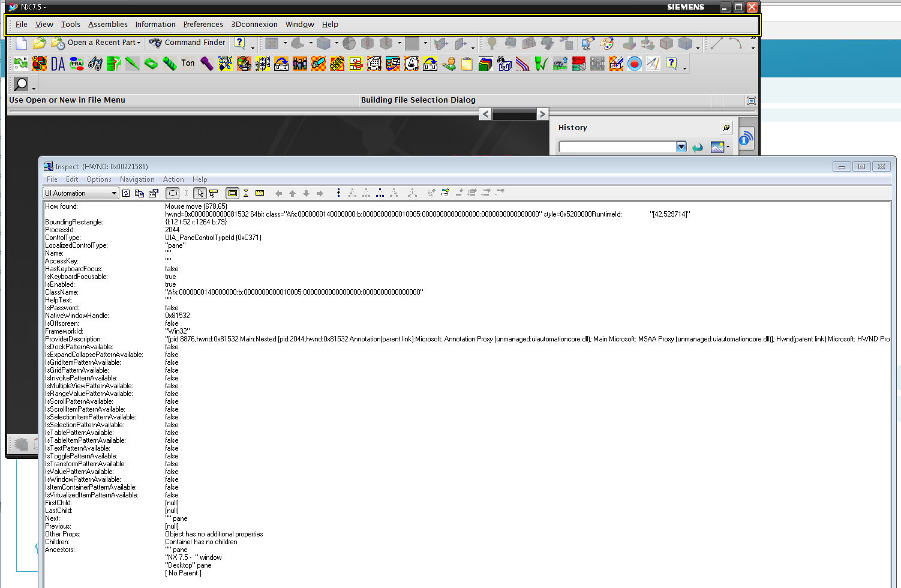The width and height of the screenshot is (901, 588).
Task: Click the full screen toggle icon on status line
Action: 752,101
